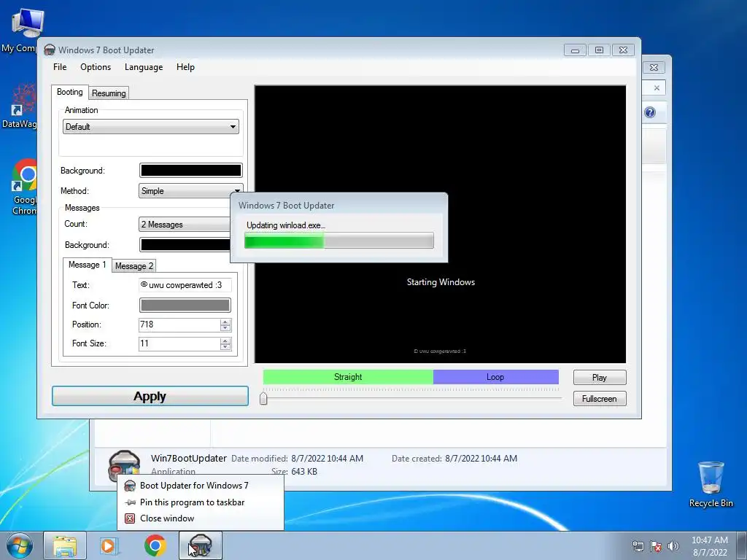Open the Messages Count dropdown
The image size is (747, 560).
[185, 225]
